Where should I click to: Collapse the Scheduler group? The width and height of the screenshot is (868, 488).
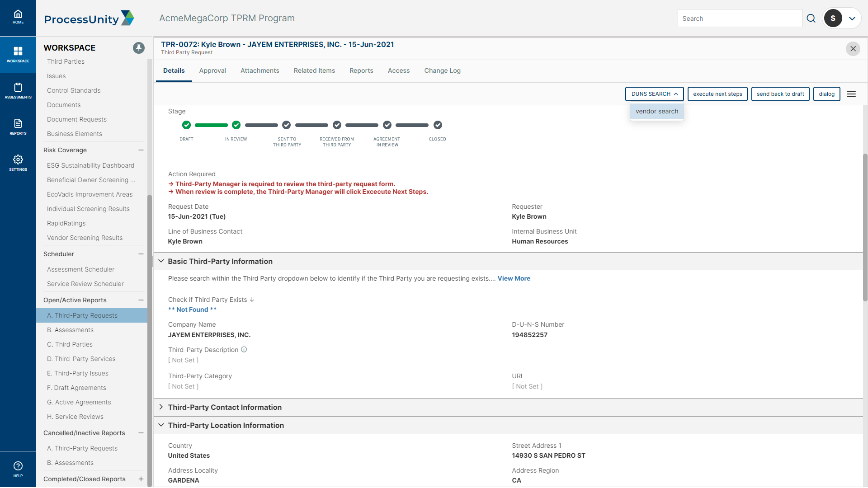pyautogui.click(x=141, y=254)
